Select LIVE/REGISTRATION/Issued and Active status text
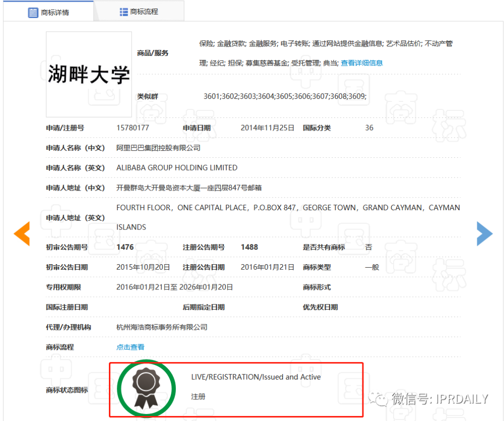This screenshot has width=504, height=421. [x=256, y=377]
